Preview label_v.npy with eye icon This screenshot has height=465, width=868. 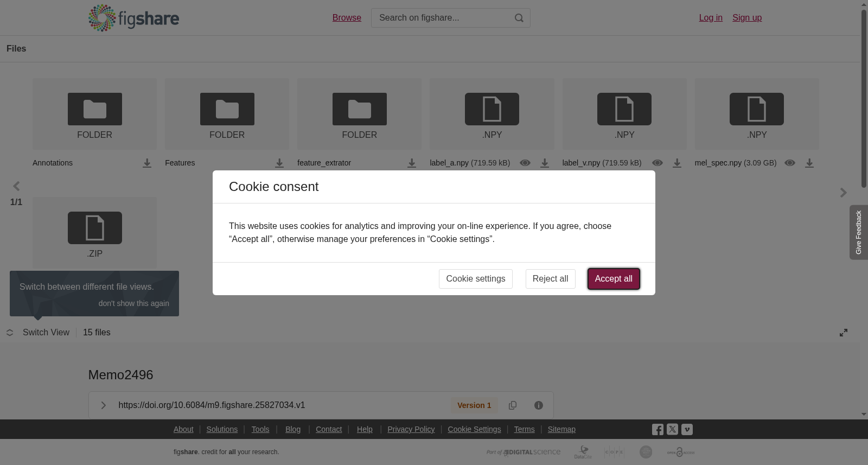tap(658, 163)
